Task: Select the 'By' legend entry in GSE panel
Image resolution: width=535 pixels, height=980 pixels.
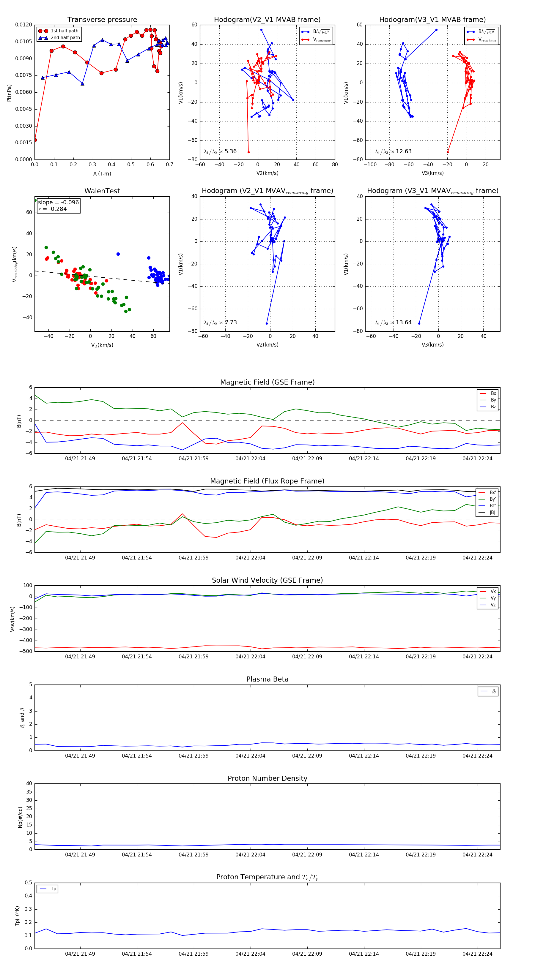Action: (488, 400)
